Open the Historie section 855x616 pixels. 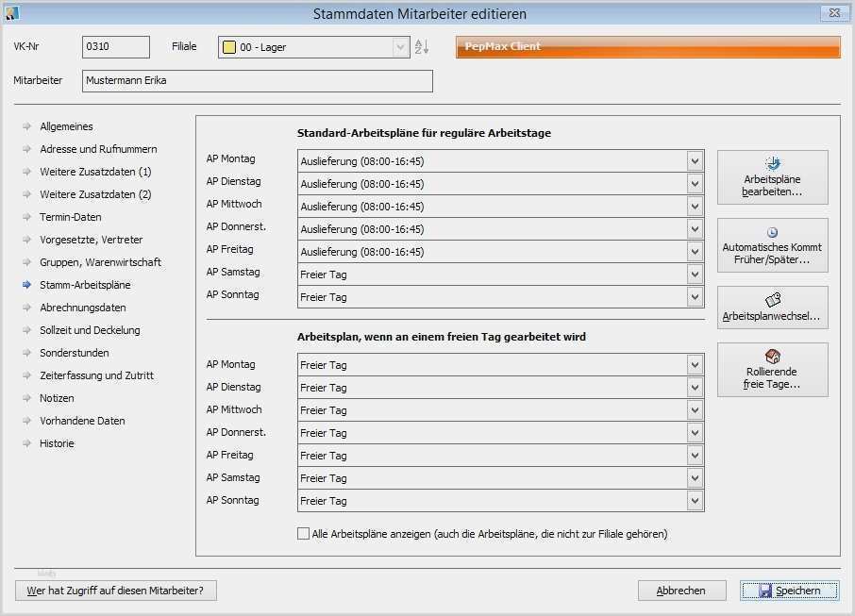click(57, 443)
